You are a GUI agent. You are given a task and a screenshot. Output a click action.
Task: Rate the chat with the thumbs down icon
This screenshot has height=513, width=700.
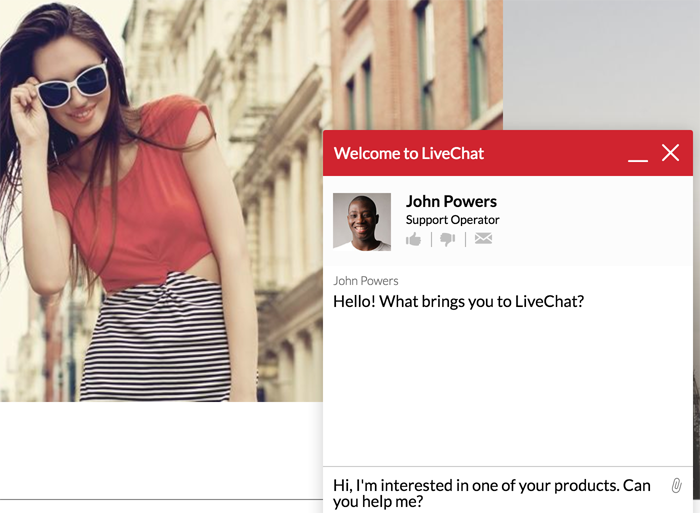[x=448, y=239]
